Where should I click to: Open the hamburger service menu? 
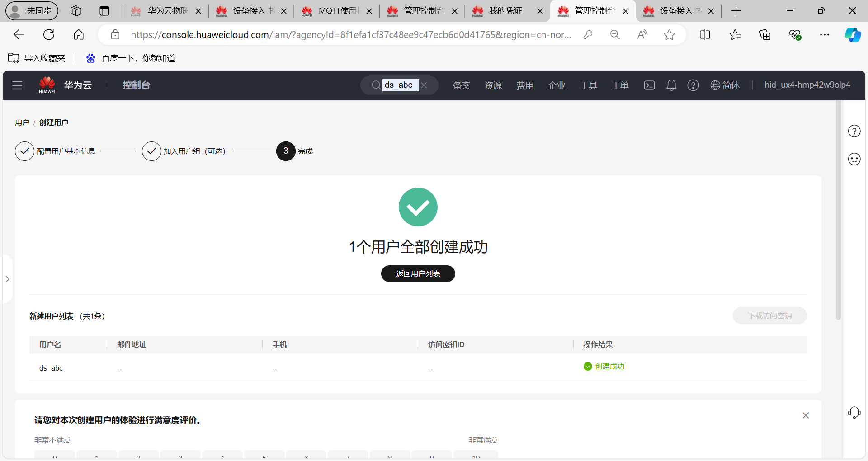coord(17,85)
